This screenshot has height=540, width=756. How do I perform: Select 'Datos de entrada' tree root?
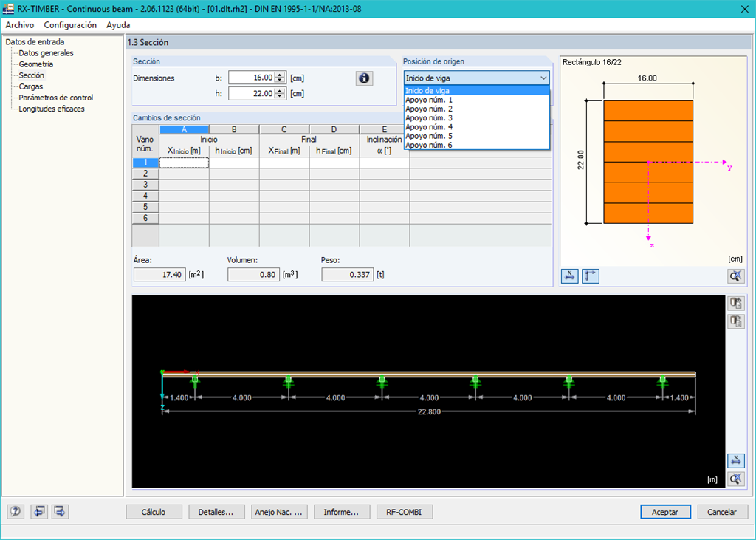[35, 42]
